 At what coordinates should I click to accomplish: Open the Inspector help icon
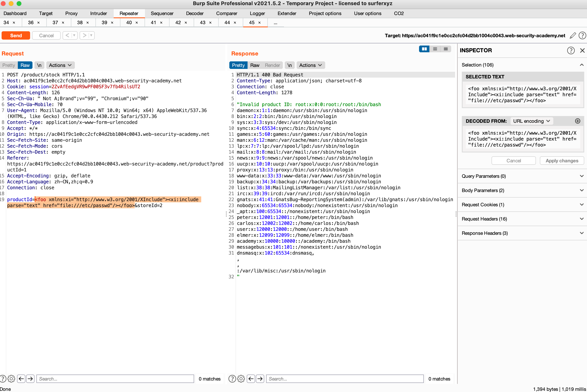click(x=571, y=50)
